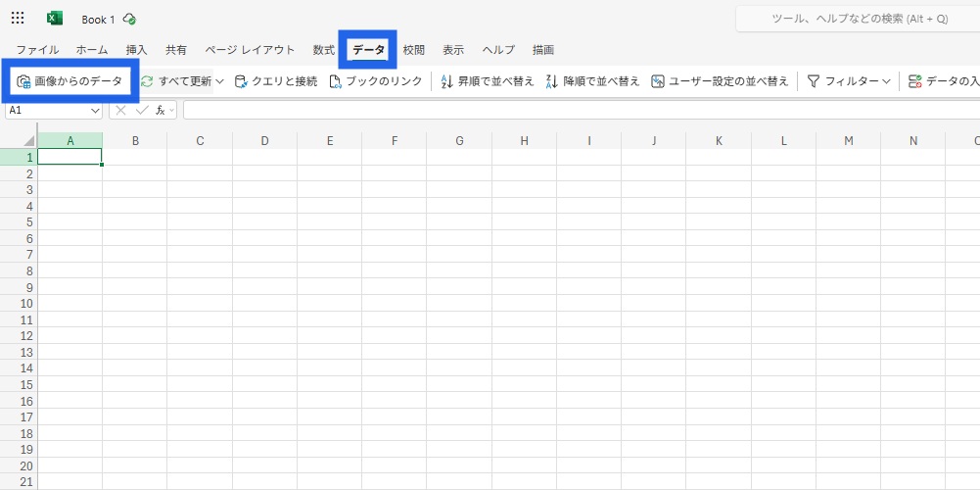Sort ascending with 昇順で並べ替え
The image size is (980, 490).
488,81
